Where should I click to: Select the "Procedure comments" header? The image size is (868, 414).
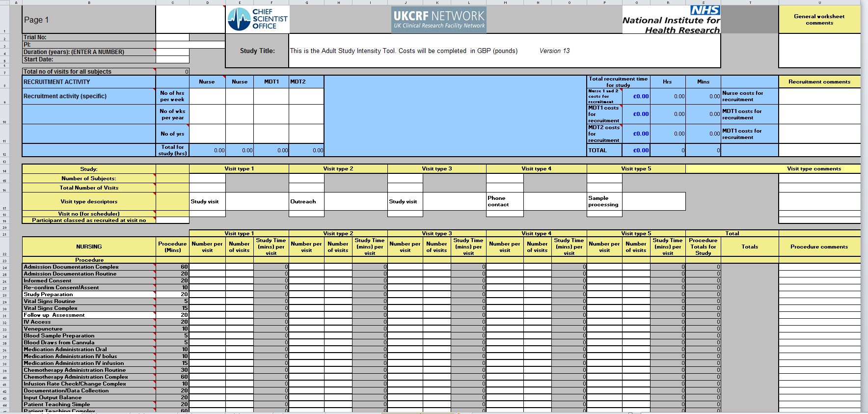(x=819, y=247)
